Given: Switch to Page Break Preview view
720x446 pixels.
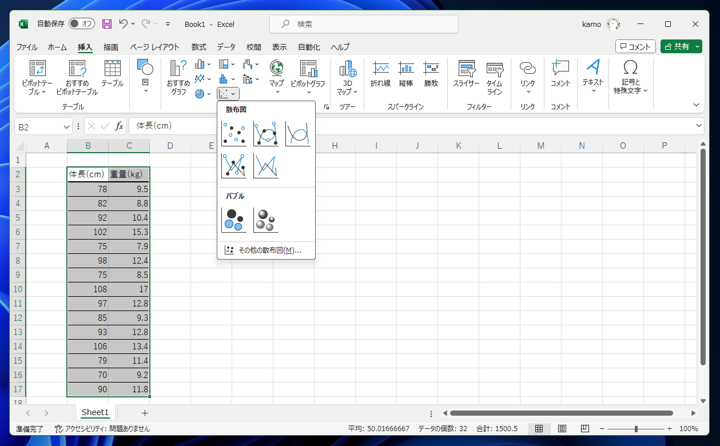Looking at the screenshot, I should tap(585, 429).
